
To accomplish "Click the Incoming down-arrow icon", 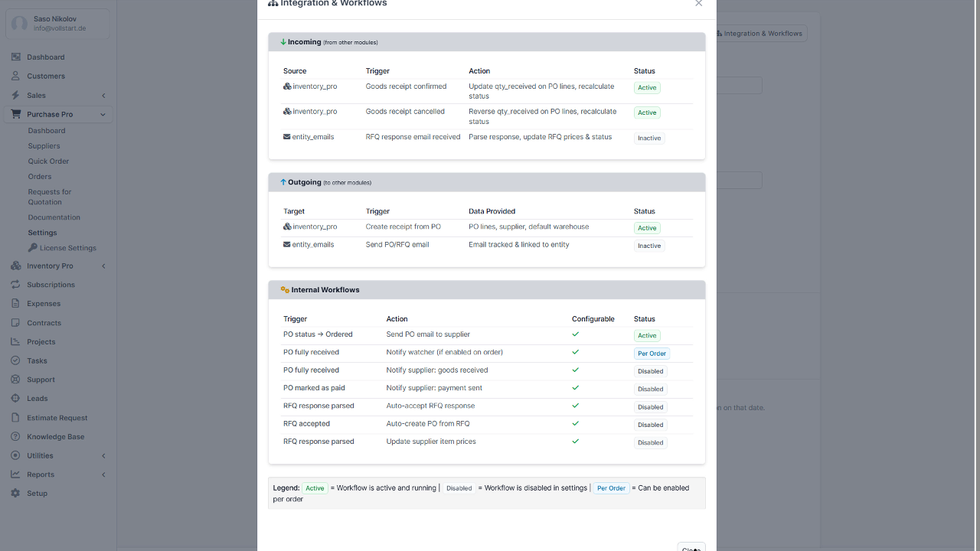I will [283, 42].
